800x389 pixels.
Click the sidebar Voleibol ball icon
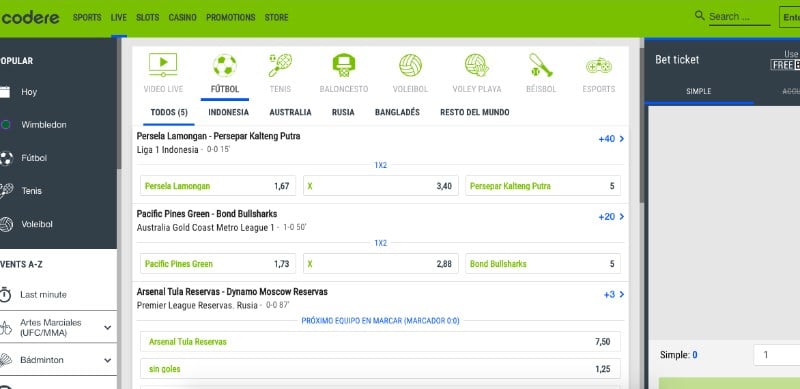(6, 224)
